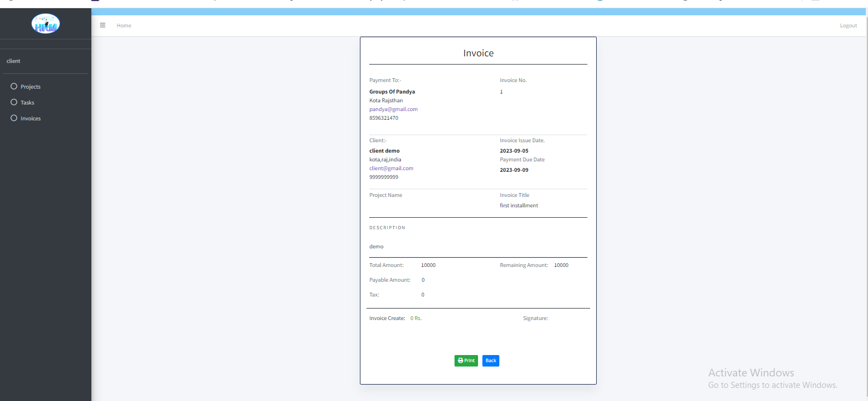Click phone number 8596321470
Image resolution: width=868 pixels, height=401 pixels.
click(x=384, y=118)
